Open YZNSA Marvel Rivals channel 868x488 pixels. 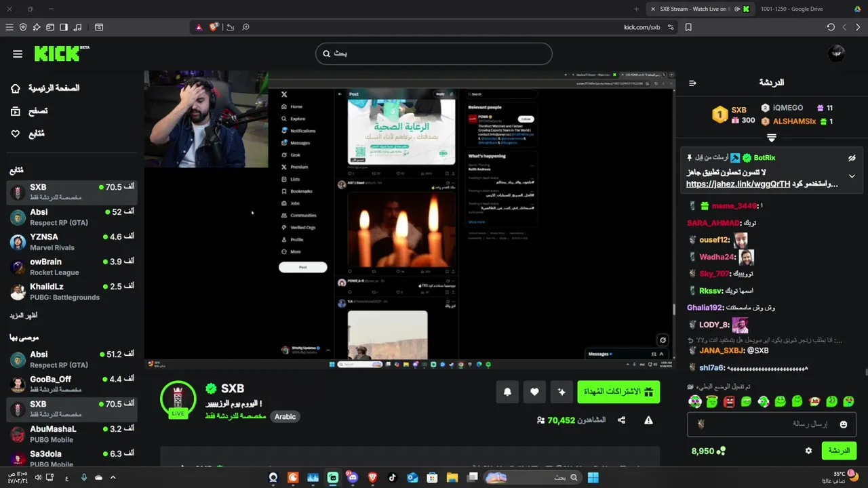(x=72, y=242)
